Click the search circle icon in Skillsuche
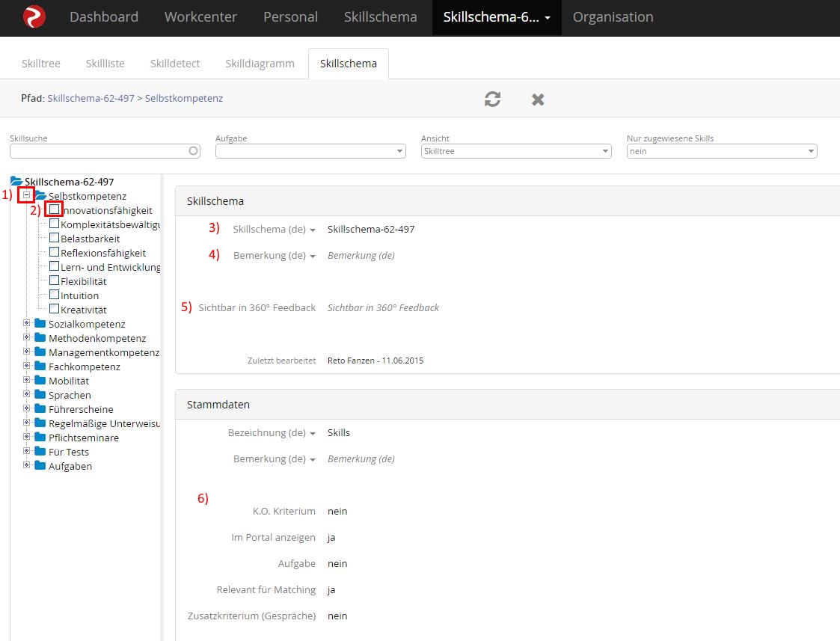The image size is (840, 641). (x=194, y=151)
